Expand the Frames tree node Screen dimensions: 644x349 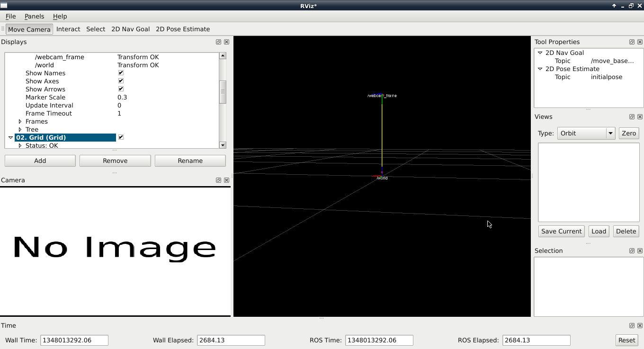point(20,122)
